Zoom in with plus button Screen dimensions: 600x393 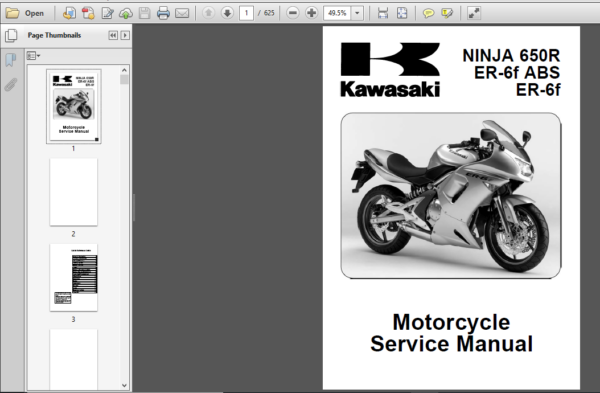point(311,13)
